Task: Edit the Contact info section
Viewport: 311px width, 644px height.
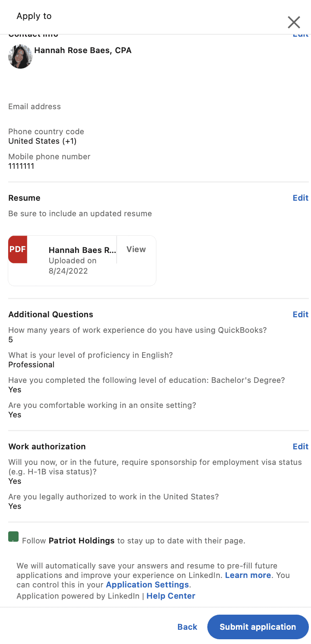Action: tap(301, 34)
